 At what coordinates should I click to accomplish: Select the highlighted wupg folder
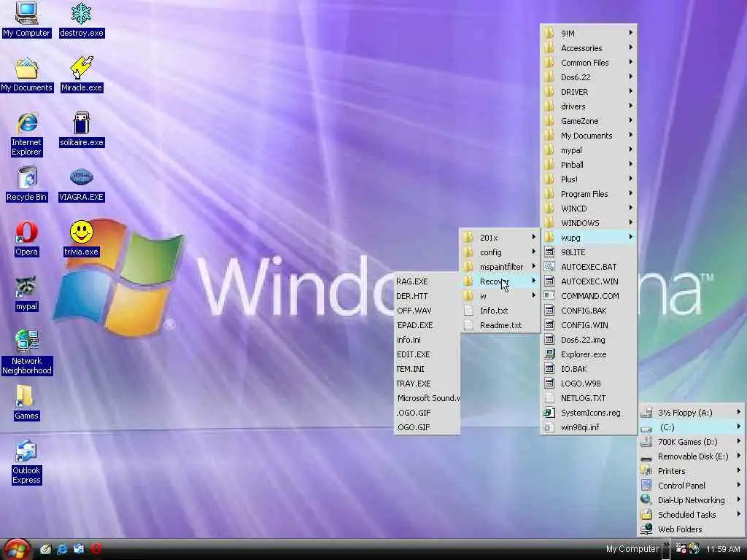coord(589,237)
